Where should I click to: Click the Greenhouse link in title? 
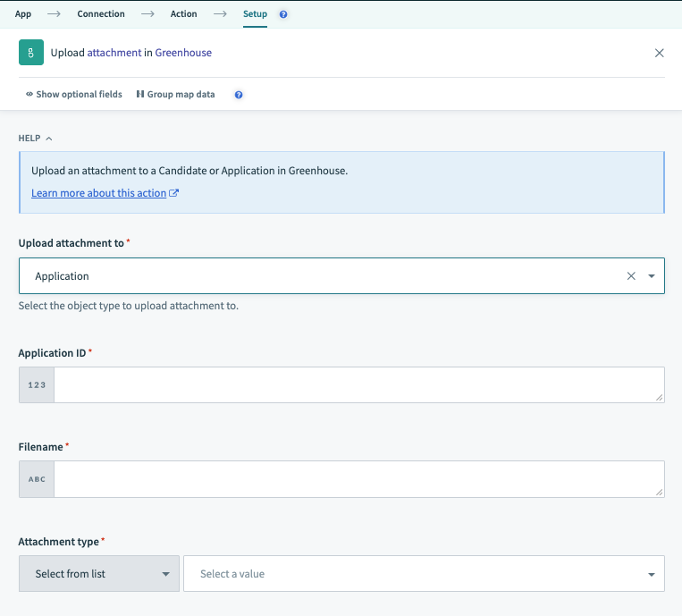pyautogui.click(x=183, y=53)
